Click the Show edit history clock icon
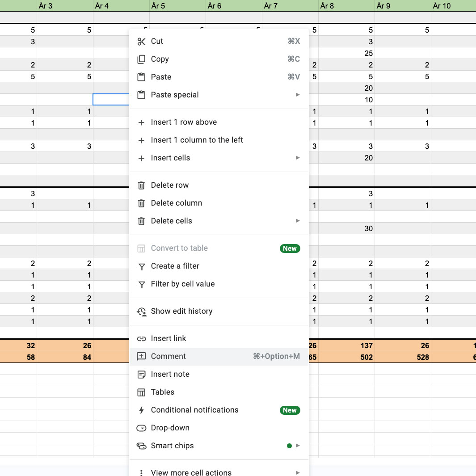This screenshot has width=476, height=476. tap(141, 312)
